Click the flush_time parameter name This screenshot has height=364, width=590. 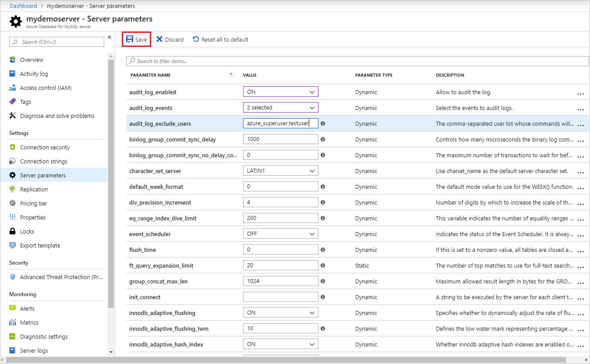(142, 250)
